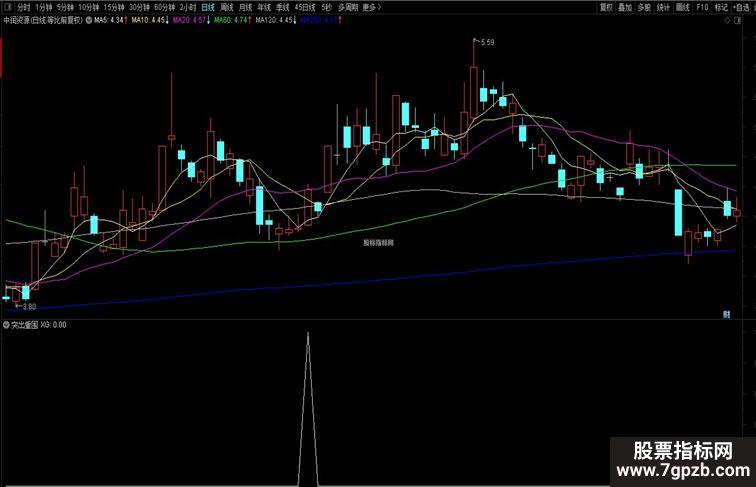The width and height of the screenshot is (756, 487).
Task: Select the 10分钟 period tab
Action: coord(89,7)
